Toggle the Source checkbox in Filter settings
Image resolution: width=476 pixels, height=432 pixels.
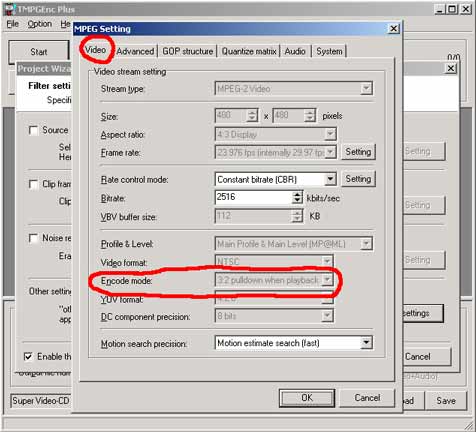pyautogui.click(x=33, y=130)
